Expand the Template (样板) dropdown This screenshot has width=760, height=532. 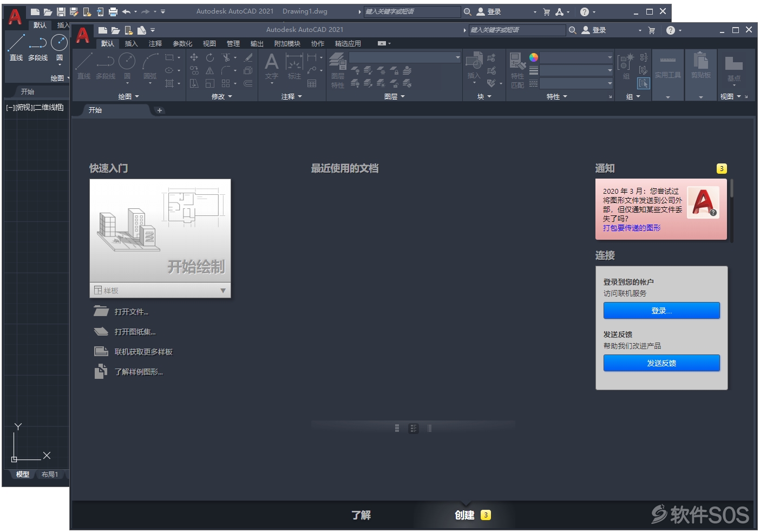pos(223,291)
